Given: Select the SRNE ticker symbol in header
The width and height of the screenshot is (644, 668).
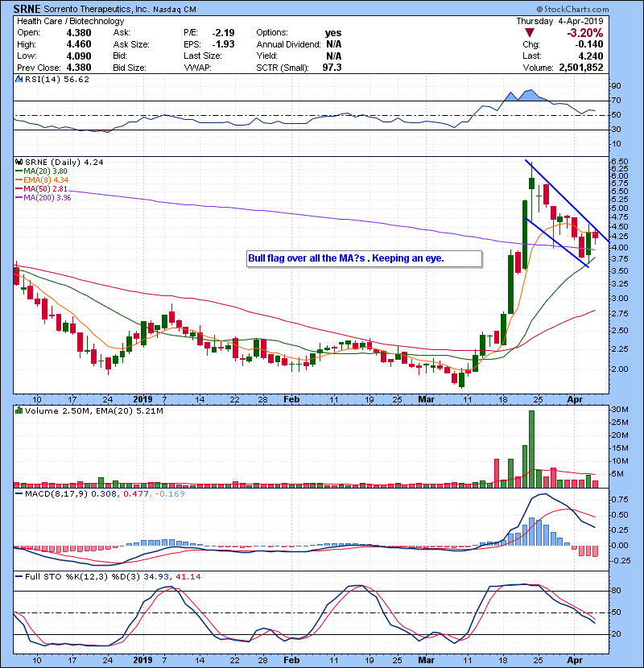Looking at the screenshot, I should [27, 9].
